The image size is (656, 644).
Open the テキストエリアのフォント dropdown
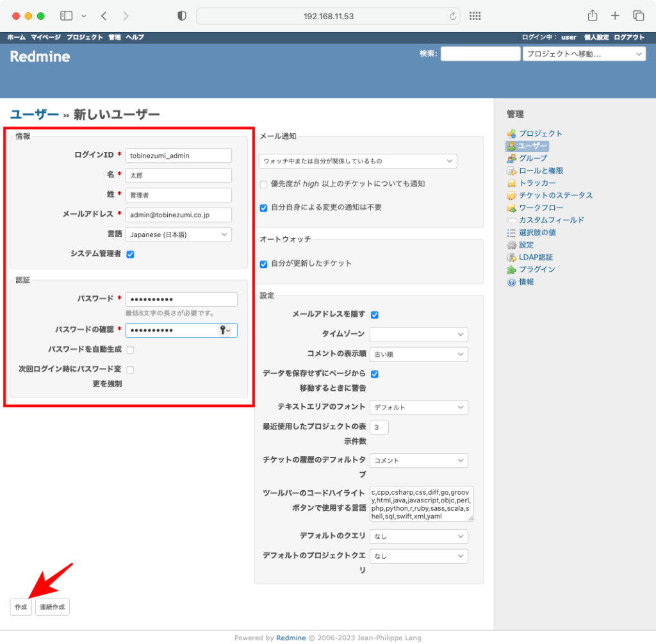tap(419, 407)
